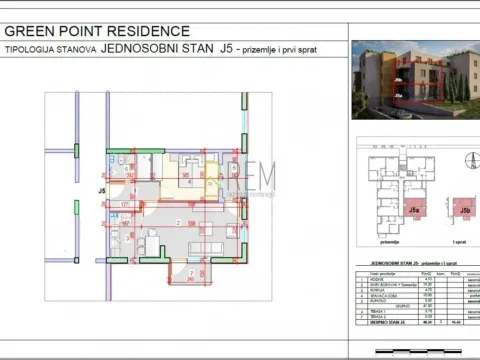480x360 pixels.
Task: Click the dining table icon near the kitchen
Action: pyautogui.click(x=152, y=245)
